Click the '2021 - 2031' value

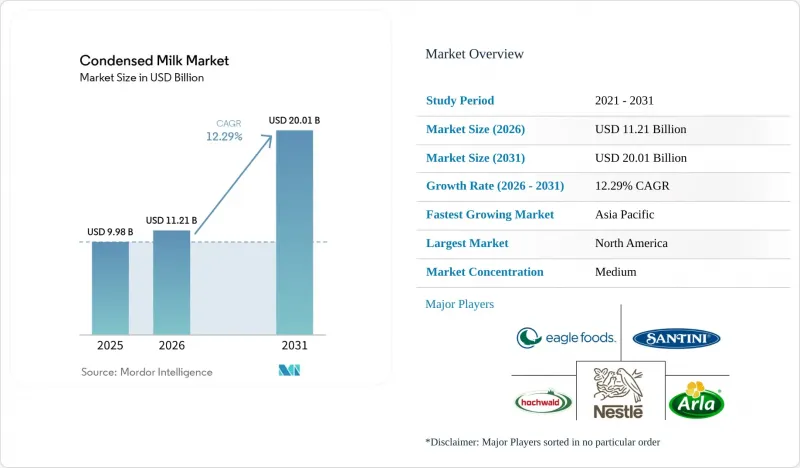pos(624,101)
